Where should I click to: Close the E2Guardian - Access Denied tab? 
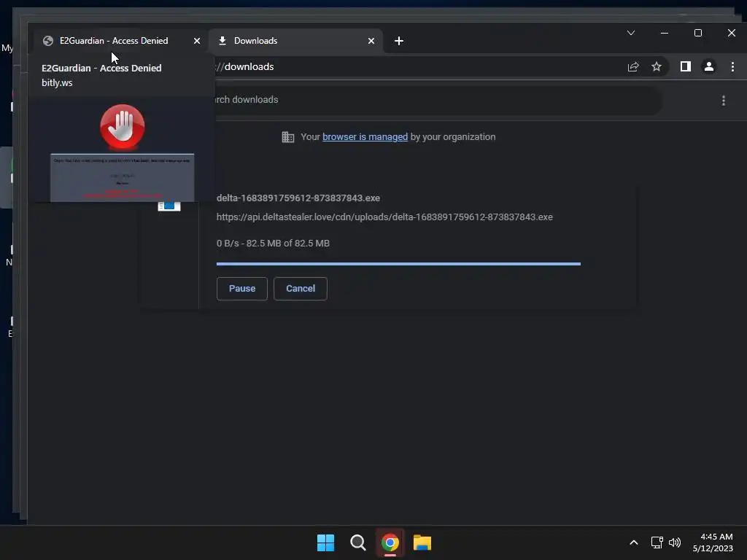click(x=197, y=41)
